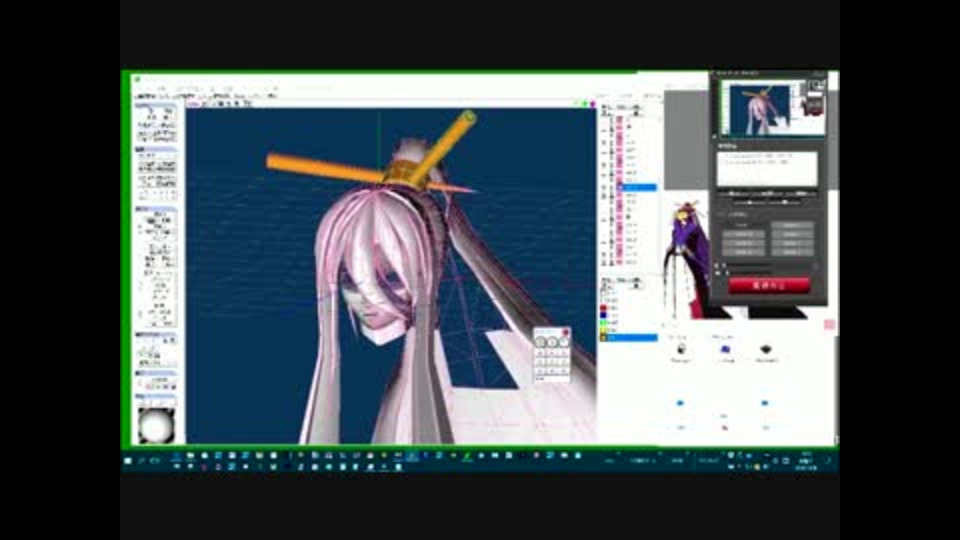
Task: Click the preview thumbnail in the dark panel
Action: pos(772,108)
